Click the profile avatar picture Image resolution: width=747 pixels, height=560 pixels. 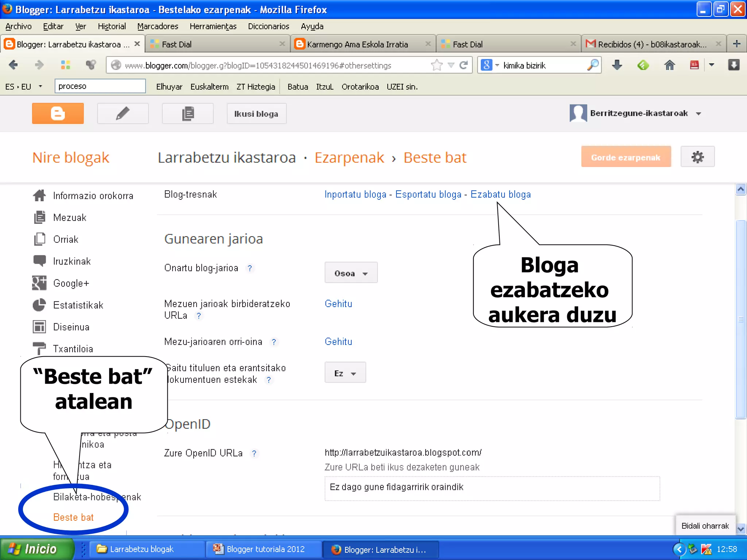(x=578, y=113)
